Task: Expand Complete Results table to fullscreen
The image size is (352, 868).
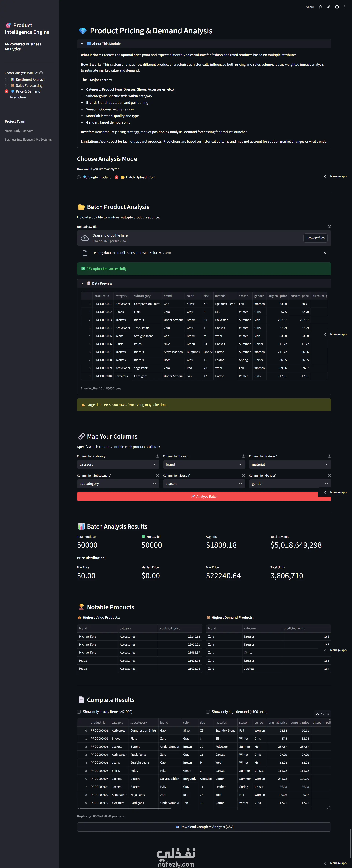Action: (x=328, y=714)
